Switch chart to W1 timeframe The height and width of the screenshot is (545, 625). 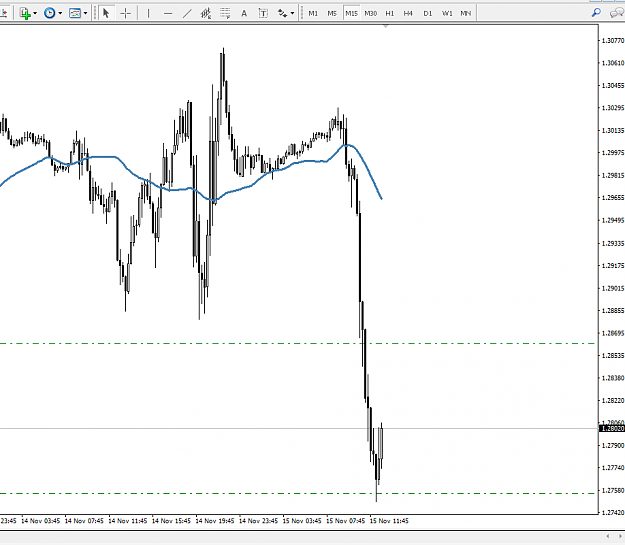447,13
